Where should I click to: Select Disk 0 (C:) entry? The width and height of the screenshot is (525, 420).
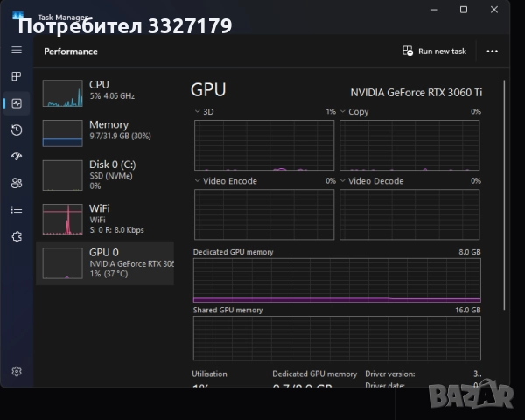[105, 176]
